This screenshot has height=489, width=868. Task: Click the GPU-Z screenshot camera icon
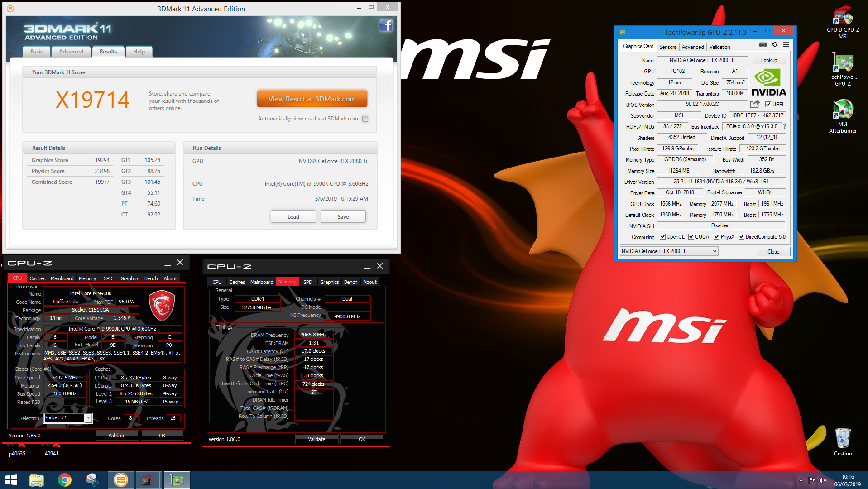tap(763, 44)
